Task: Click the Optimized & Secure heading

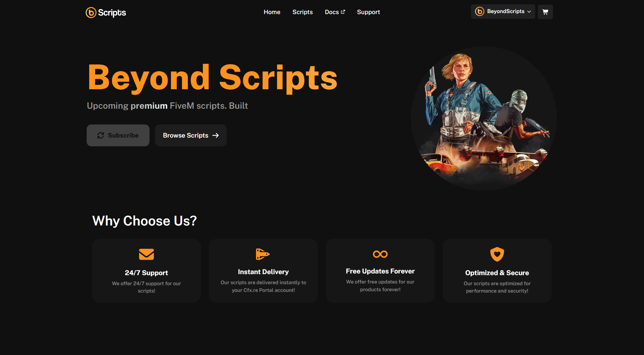Action: [497, 273]
